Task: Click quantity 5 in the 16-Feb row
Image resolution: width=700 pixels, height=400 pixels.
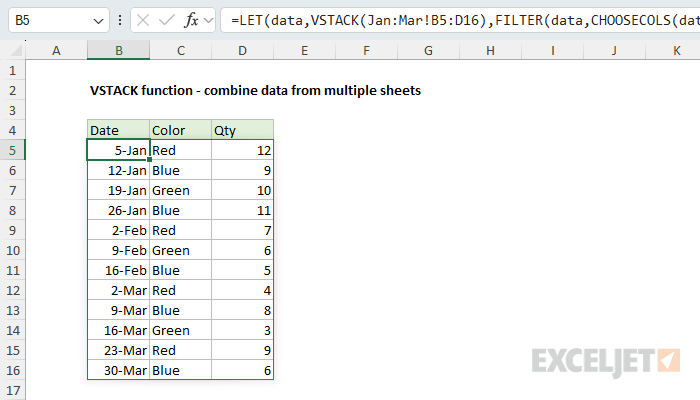Action: [x=242, y=270]
